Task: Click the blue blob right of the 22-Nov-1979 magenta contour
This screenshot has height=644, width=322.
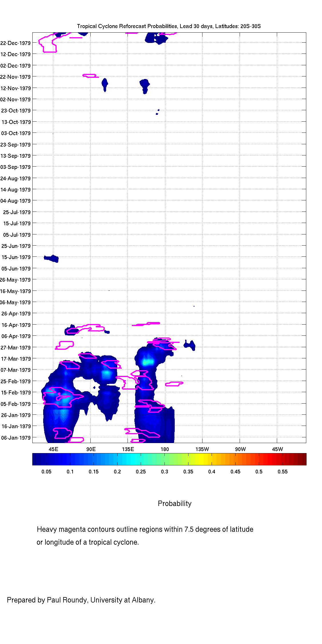Action: pyautogui.click(x=105, y=85)
